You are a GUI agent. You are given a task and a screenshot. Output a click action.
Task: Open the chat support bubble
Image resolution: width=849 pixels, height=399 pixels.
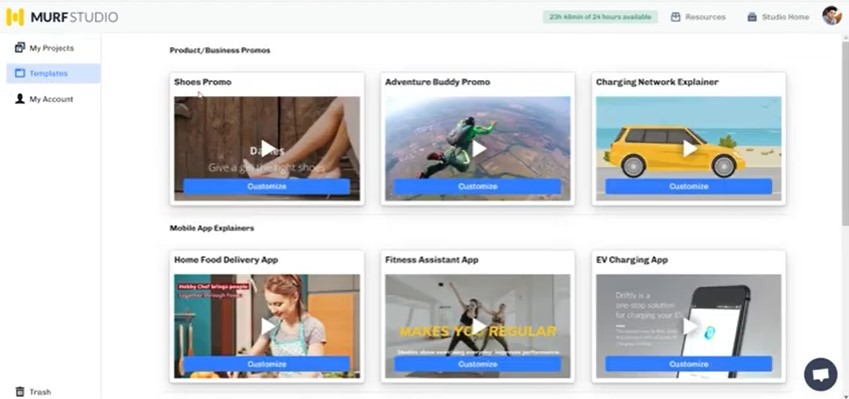pos(820,374)
